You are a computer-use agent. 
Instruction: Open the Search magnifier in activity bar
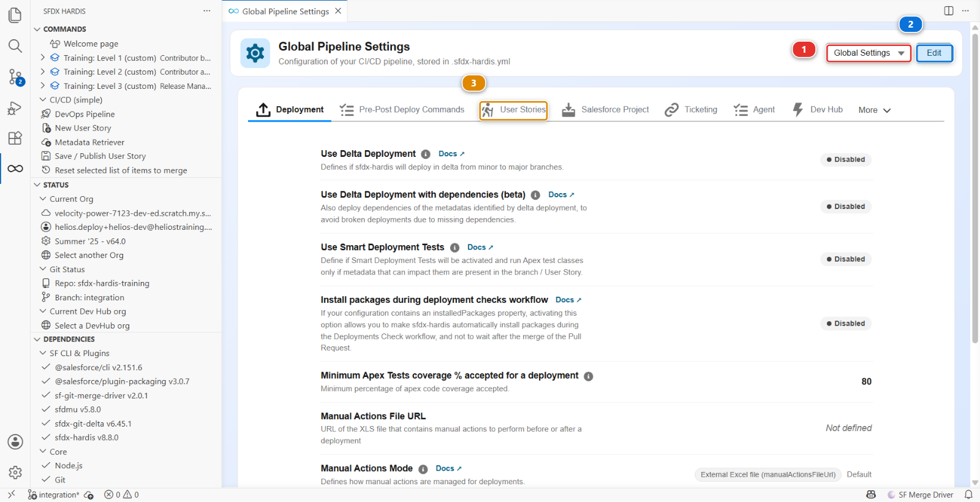(x=15, y=46)
